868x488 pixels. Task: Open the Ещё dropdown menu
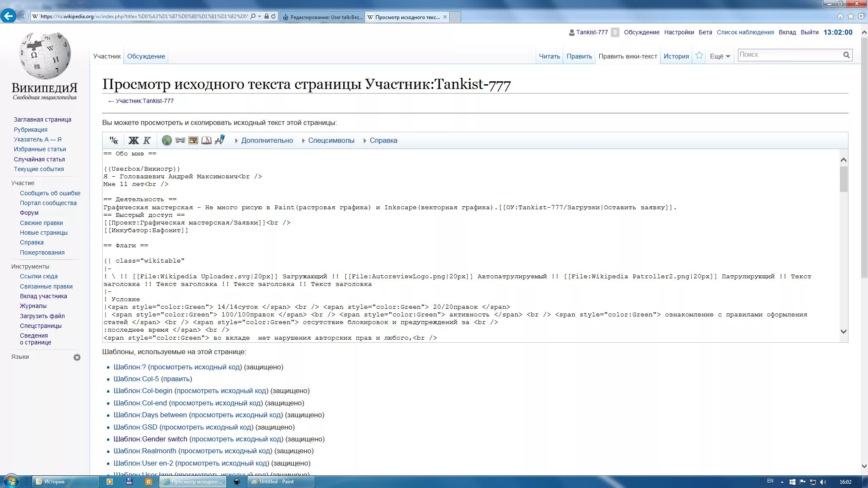[720, 56]
